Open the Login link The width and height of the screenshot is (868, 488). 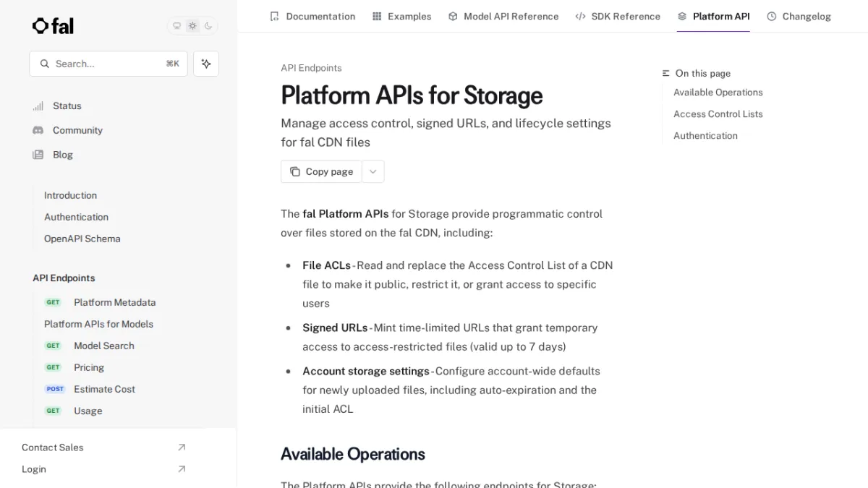pyautogui.click(x=33, y=469)
